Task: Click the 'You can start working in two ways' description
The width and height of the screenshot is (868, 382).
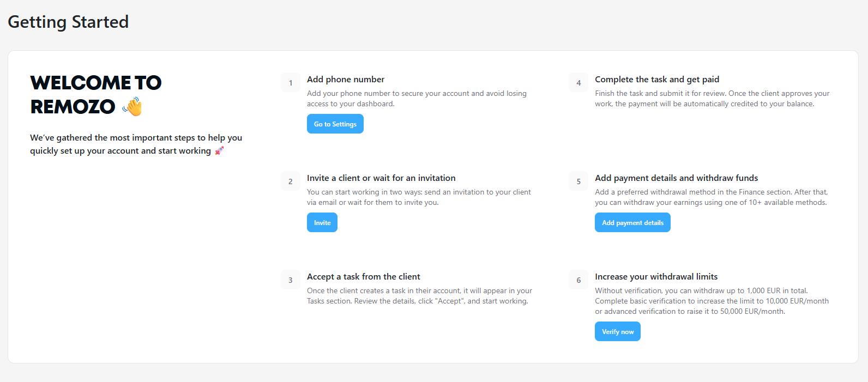Action: coord(419,197)
